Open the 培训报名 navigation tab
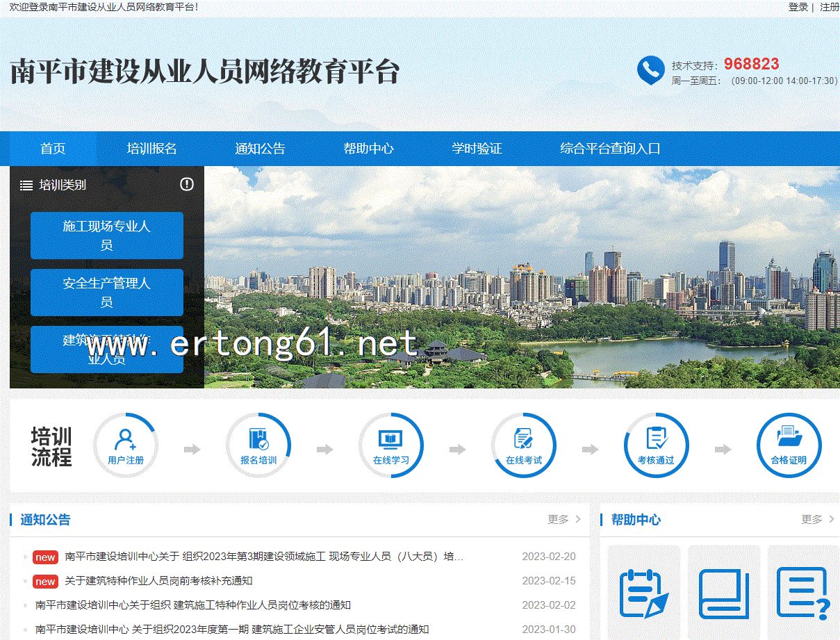 click(x=151, y=149)
